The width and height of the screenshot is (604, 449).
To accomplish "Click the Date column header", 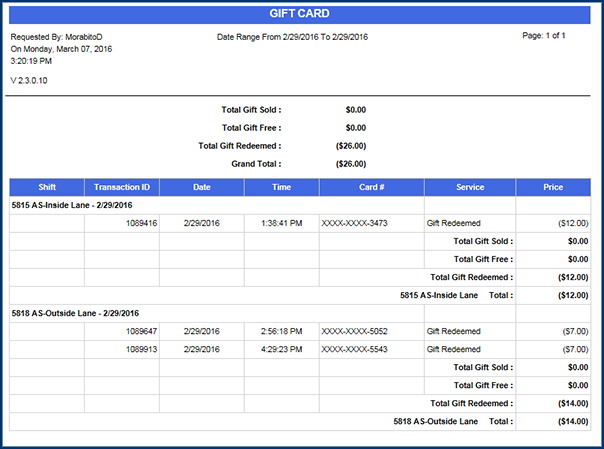I will click(x=202, y=187).
